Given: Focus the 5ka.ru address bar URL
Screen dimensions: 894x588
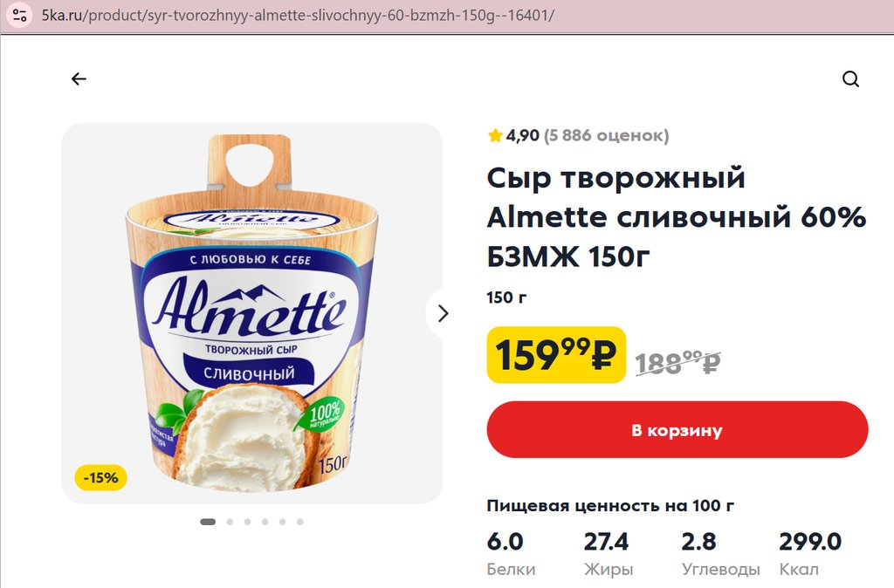Looking at the screenshot, I should [x=297, y=17].
